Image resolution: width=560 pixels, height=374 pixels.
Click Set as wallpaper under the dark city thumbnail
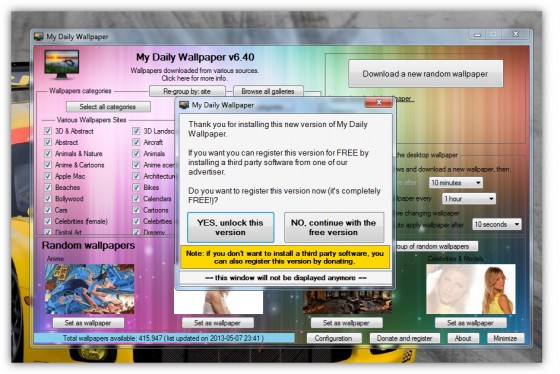pyautogui.click(x=346, y=323)
